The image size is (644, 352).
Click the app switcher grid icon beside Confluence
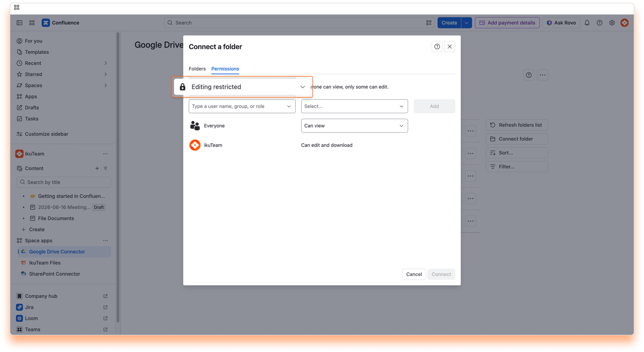pyautogui.click(x=32, y=23)
